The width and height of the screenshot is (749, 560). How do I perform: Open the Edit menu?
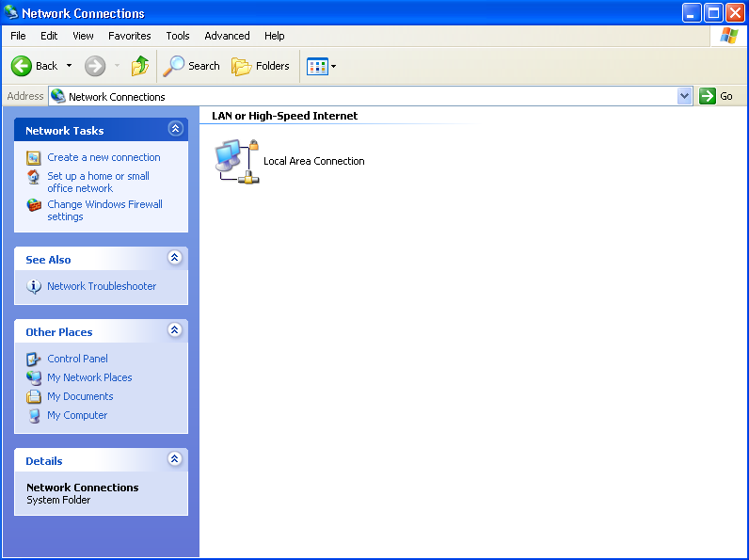click(x=49, y=36)
